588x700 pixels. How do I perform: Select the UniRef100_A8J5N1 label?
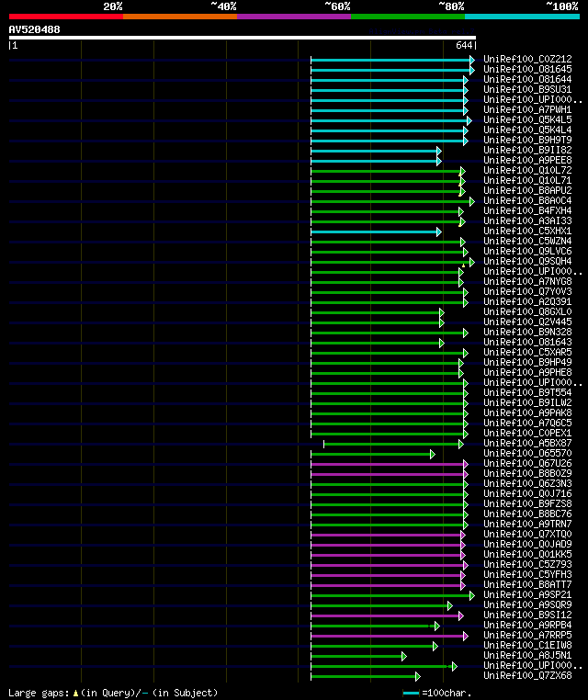527,655
